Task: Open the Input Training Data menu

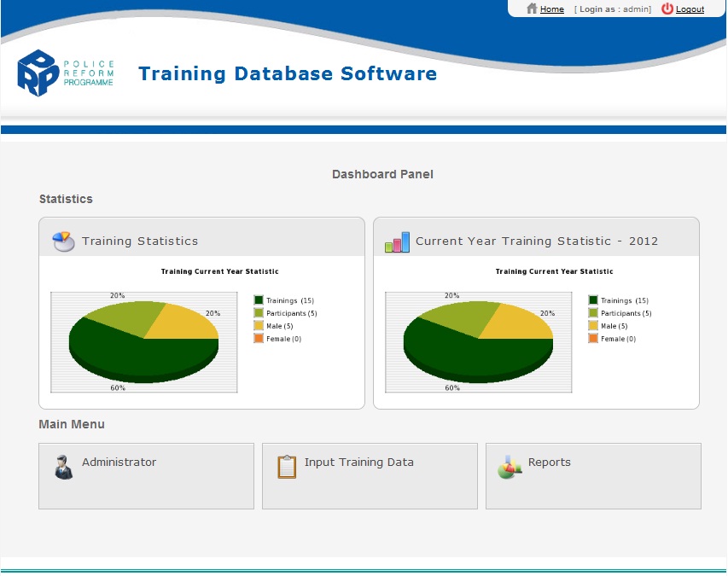Action: point(370,476)
